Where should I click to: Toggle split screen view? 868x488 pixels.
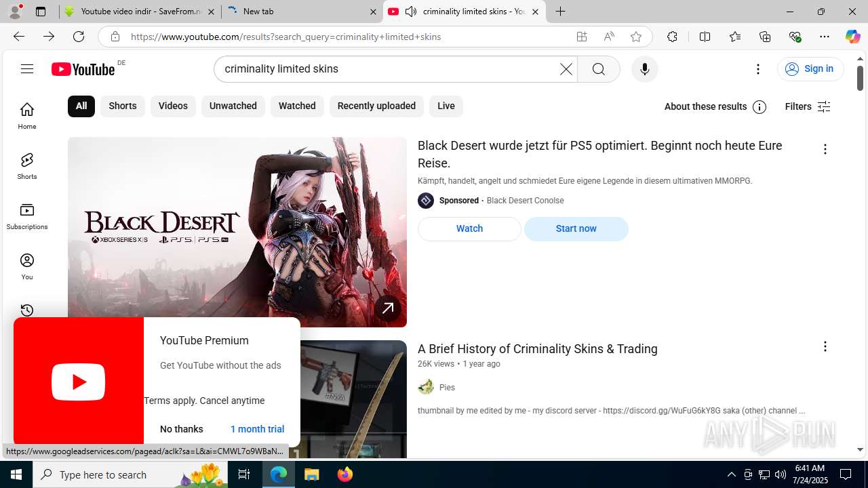click(705, 37)
